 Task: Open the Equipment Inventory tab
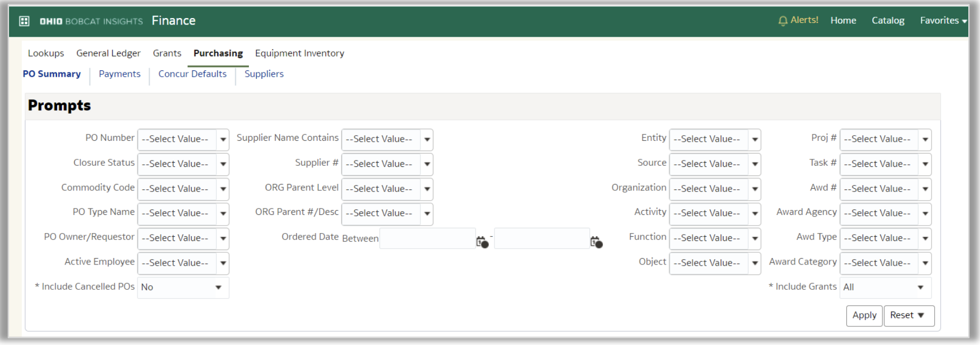point(299,53)
